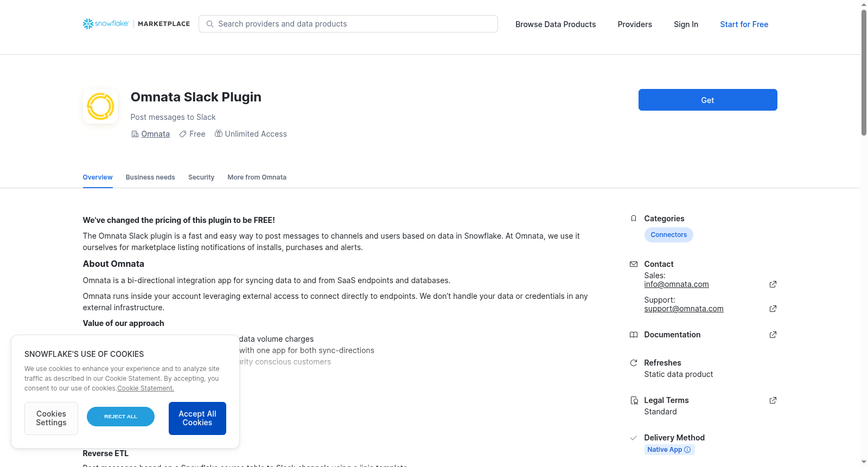Open external link icon next to info@omnata.com
868x467 pixels.
pos(773,284)
